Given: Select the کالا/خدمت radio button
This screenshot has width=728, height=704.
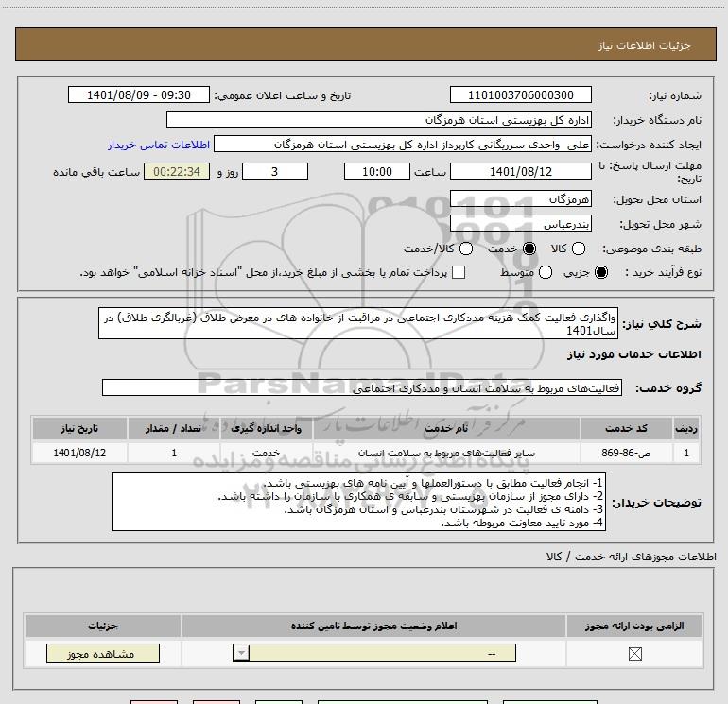Looking at the screenshot, I should click(x=466, y=249).
